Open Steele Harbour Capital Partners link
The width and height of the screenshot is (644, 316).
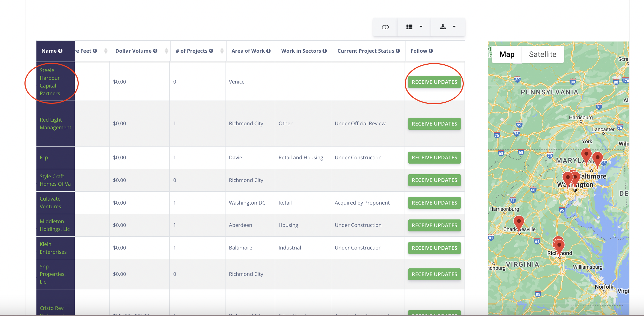tap(50, 82)
